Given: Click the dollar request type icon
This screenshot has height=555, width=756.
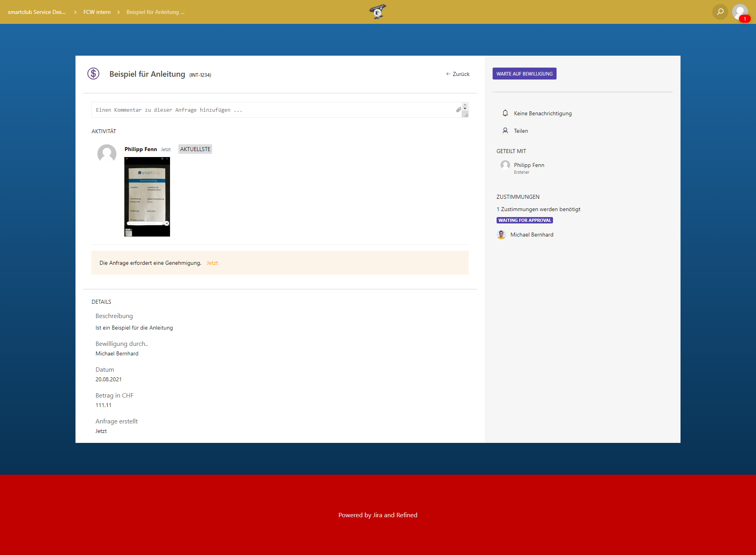Looking at the screenshot, I should 93,74.
